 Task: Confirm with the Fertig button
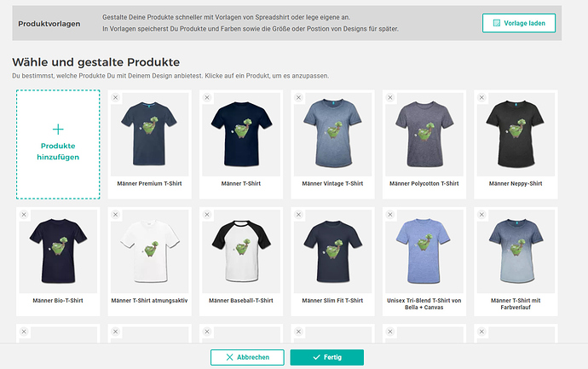click(326, 357)
